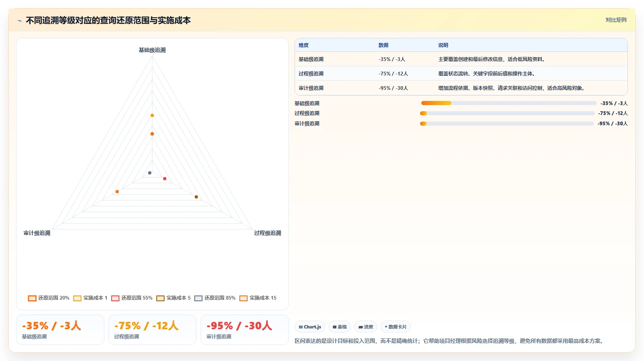Select the -35% / -3人 data card
This screenshot has width=644, height=361.
pos(60,330)
